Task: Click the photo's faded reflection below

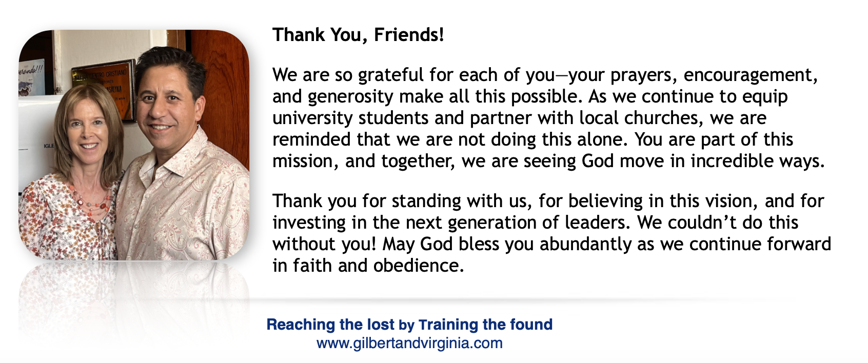Action: 134,302
